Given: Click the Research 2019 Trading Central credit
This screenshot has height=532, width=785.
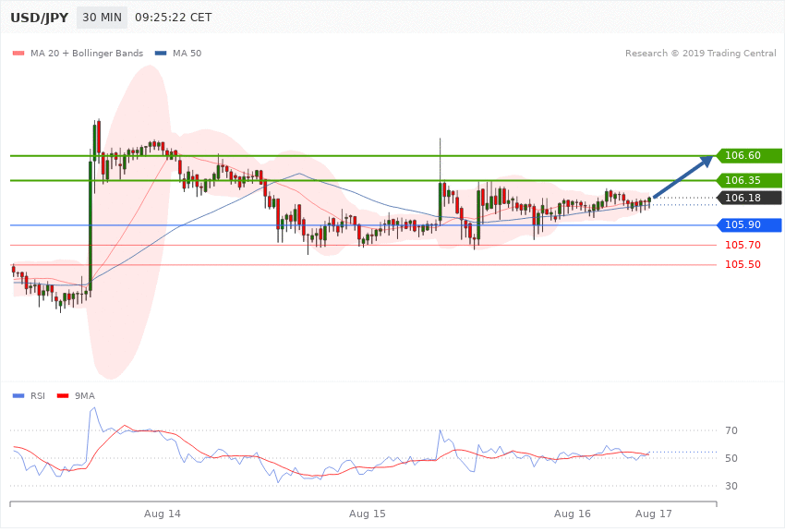Looking at the screenshot, I should click(700, 53).
